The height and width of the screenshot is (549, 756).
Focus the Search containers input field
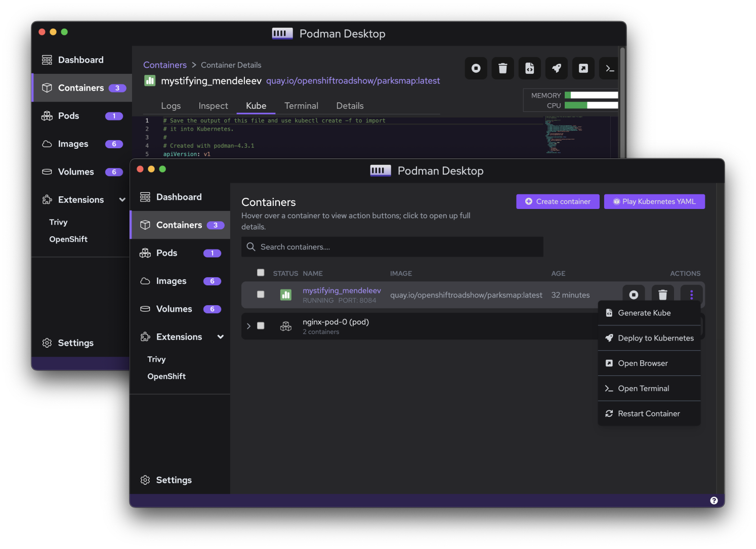coord(392,247)
